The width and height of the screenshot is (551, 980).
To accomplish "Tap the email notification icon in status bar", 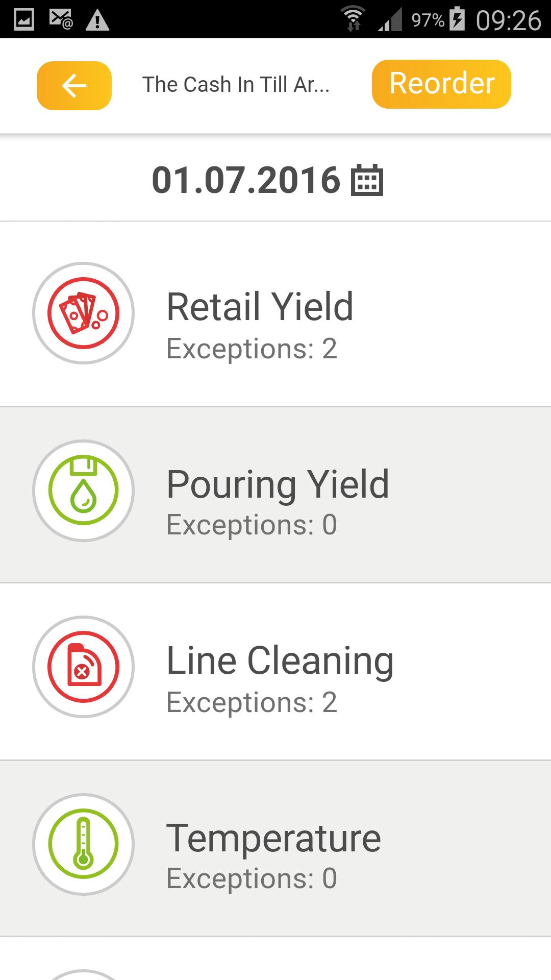I will (61, 19).
